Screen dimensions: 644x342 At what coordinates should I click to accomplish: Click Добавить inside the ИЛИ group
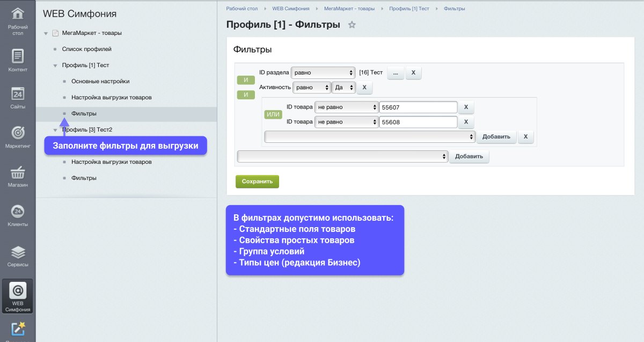pyautogui.click(x=496, y=136)
